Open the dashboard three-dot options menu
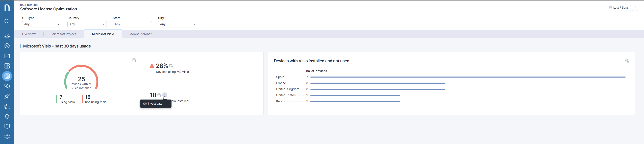644x144 pixels. click(x=635, y=8)
